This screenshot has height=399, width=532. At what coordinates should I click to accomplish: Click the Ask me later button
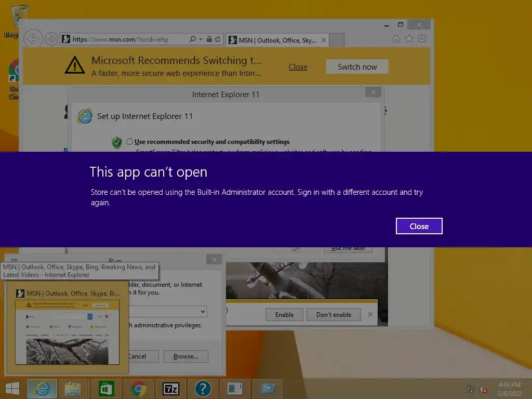point(348,249)
